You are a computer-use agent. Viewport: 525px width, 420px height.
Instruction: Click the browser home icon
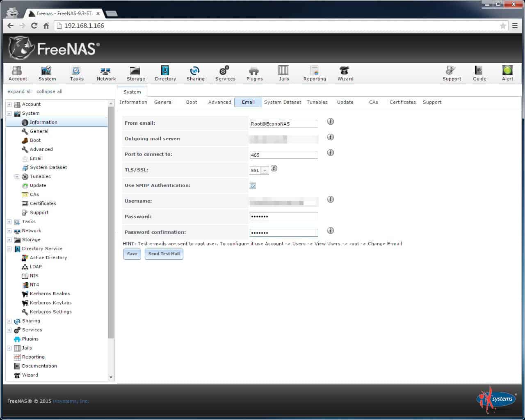(46, 25)
